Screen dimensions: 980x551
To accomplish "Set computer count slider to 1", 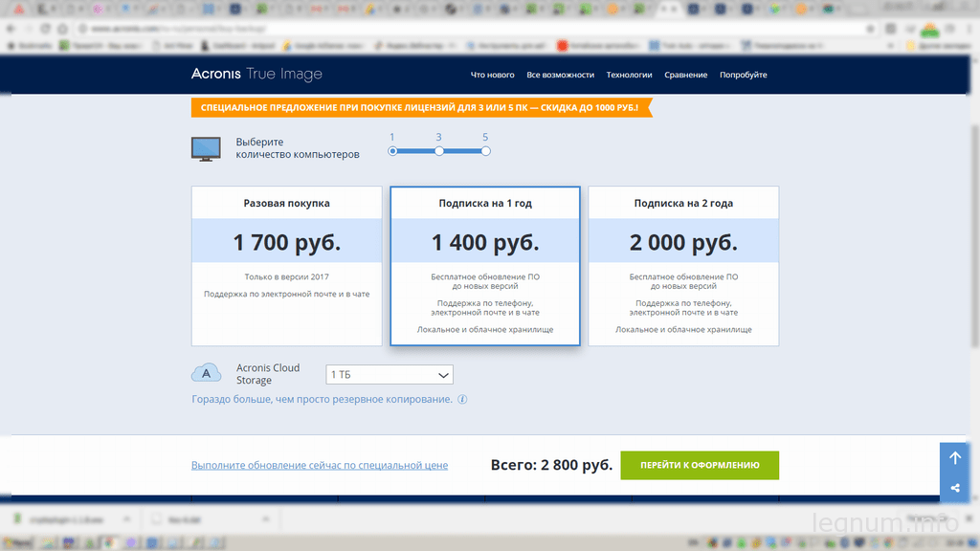I will coord(392,151).
